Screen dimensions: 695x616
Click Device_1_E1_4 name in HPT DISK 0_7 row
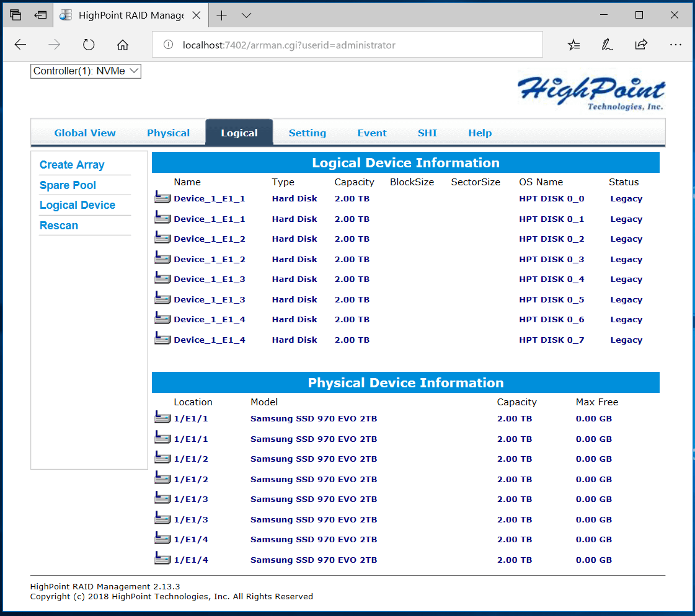coord(209,340)
